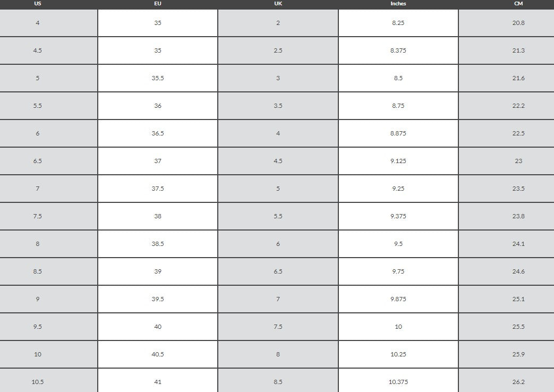Viewport: 554px width, 392px height.
Task: Select the 20.8 CM cell
Action: click(x=518, y=23)
